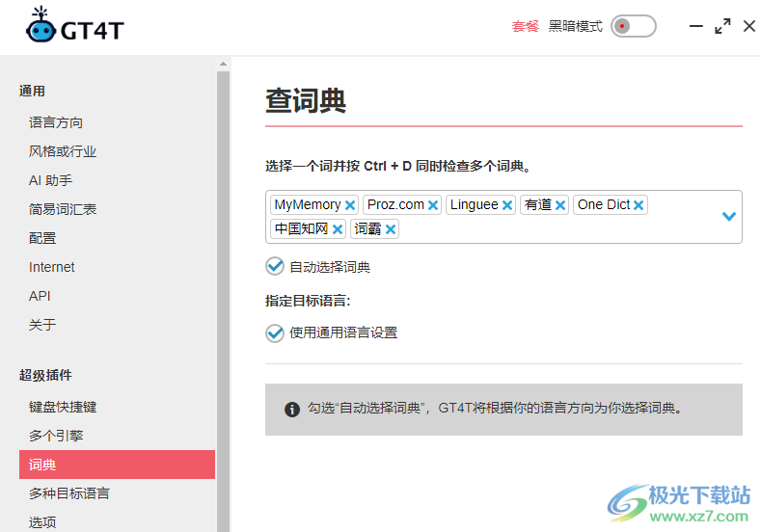The height and width of the screenshot is (532, 761).
Task: Open 风格或行业 settings page
Action: pyautogui.click(x=63, y=151)
